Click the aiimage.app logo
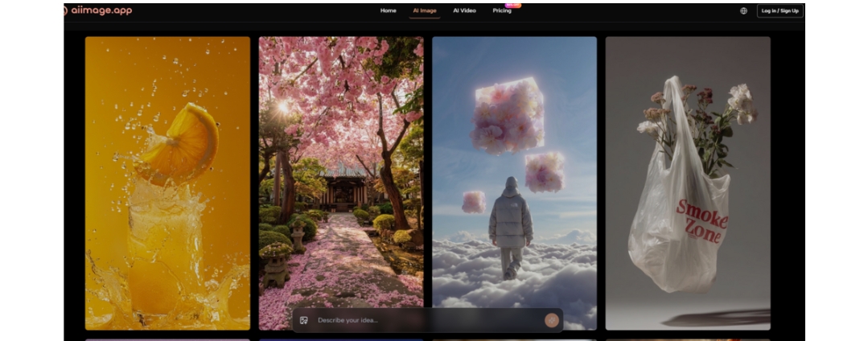Viewport: 868px width, 341px height. (x=98, y=10)
